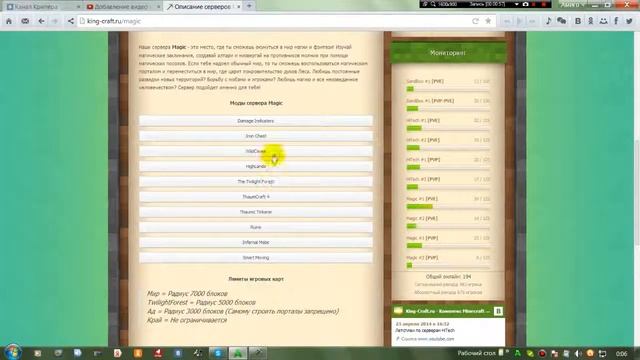This screenshot has width=640, height=360.
Task: Open the mail envelope icon in toolbar
Action: [x=25, y=21]
